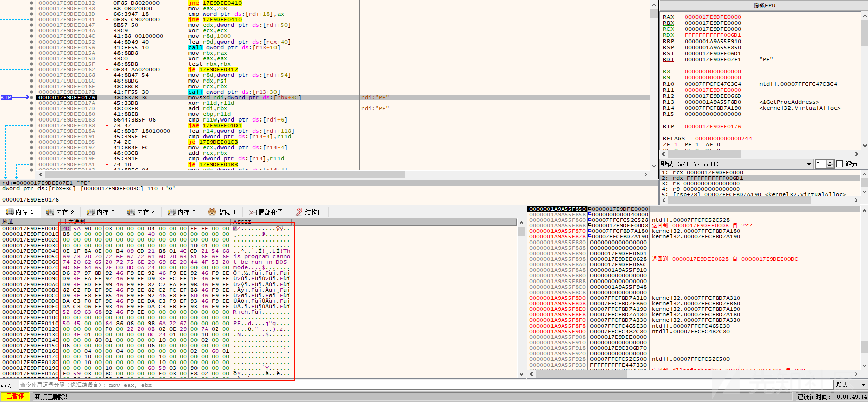Click the registers panel scrollbar down arrow
This screenshot has width=868, height=402.
coord(864,146)
